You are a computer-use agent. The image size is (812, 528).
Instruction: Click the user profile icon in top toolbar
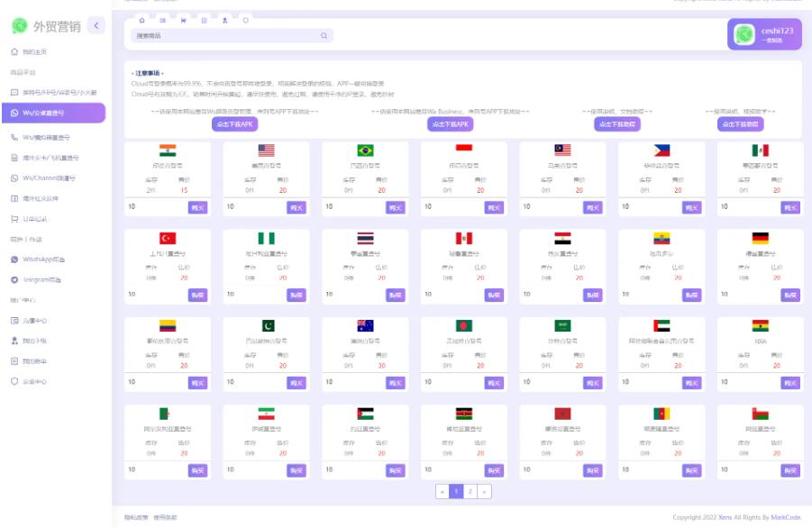tap(224, 19)
